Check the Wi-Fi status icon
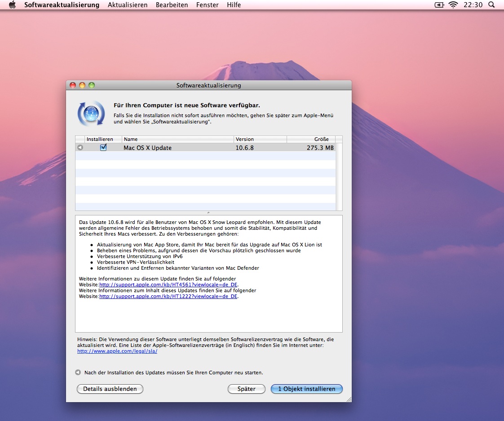 [453, 5]
